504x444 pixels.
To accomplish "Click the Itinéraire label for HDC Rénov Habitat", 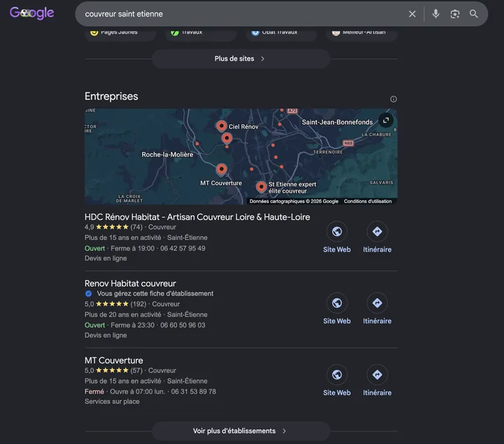I will [377, 249].
